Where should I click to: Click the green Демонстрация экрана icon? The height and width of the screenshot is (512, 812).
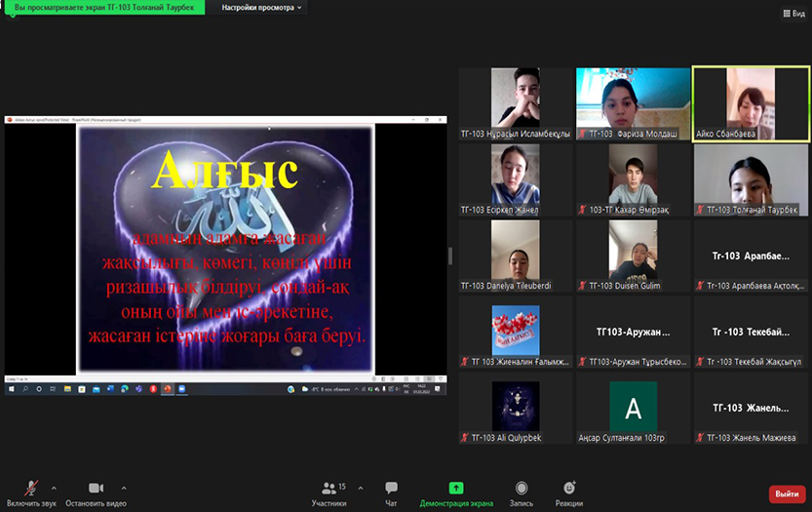tap(456, 488)
